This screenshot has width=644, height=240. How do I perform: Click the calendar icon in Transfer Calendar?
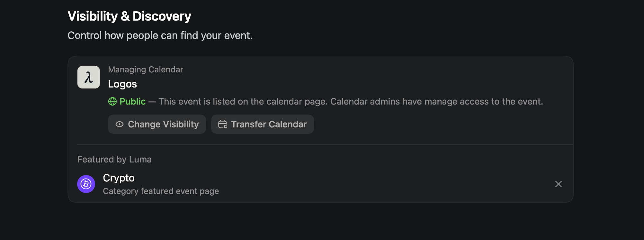[222, 125]
